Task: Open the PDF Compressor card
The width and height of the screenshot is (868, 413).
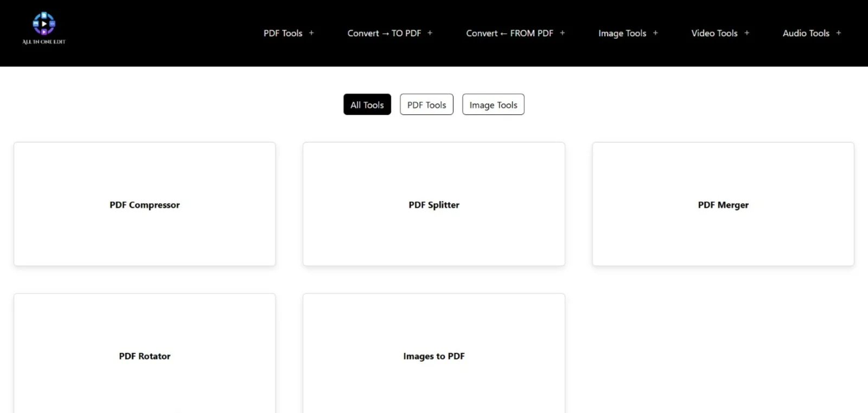Action: 145,204
